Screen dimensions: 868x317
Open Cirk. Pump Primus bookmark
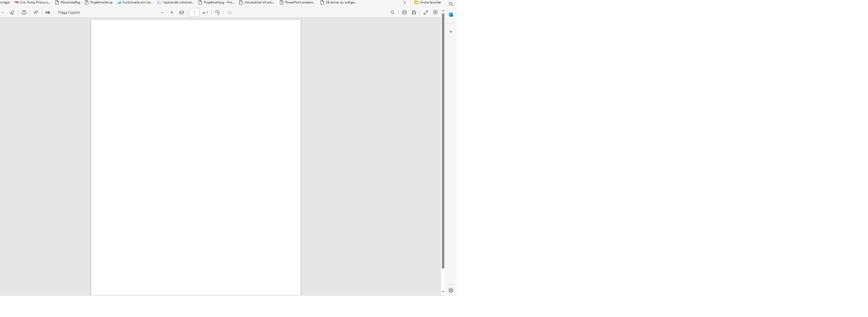click(32, 2)
